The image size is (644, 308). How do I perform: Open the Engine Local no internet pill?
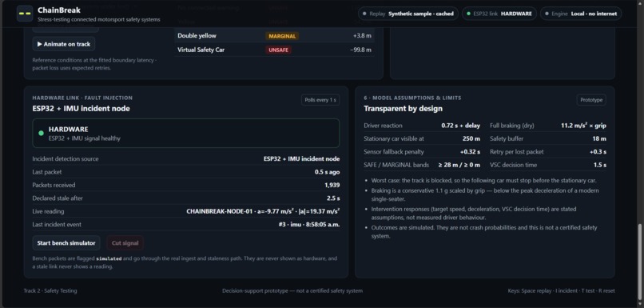(x=581, y=14)
